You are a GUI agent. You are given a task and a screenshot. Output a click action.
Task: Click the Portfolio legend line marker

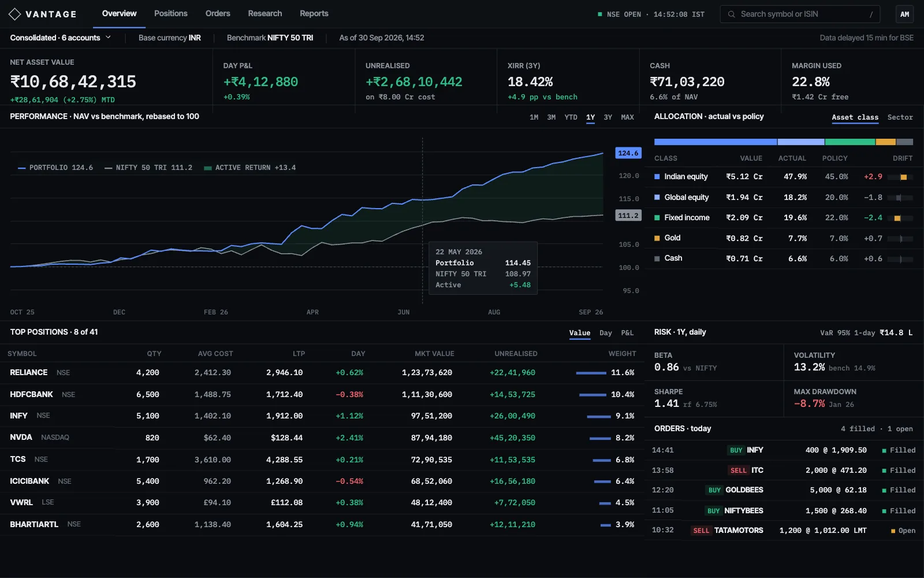coord(22,168)
